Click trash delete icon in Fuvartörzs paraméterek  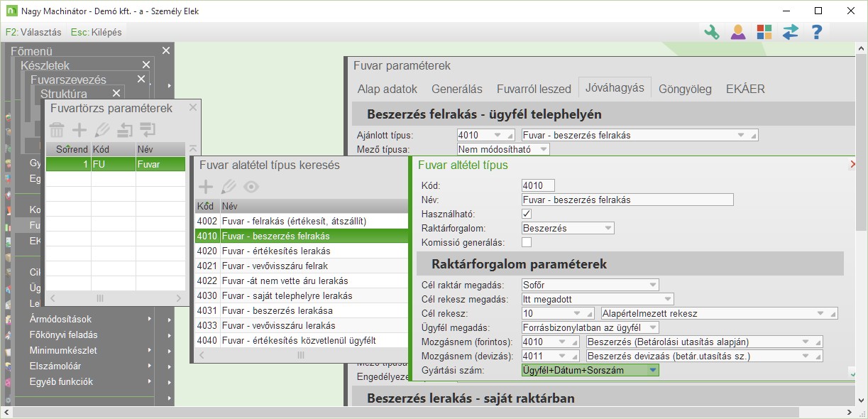click(x=57, y=129)
